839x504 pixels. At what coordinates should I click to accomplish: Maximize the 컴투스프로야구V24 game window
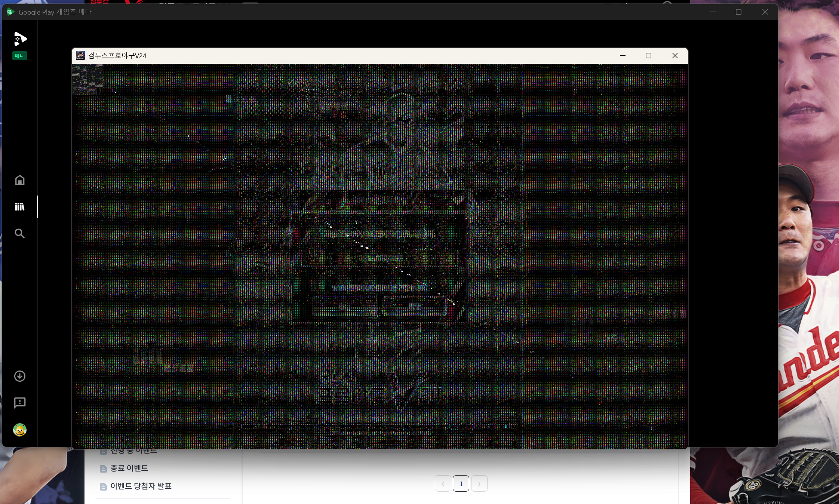point(648,55)
